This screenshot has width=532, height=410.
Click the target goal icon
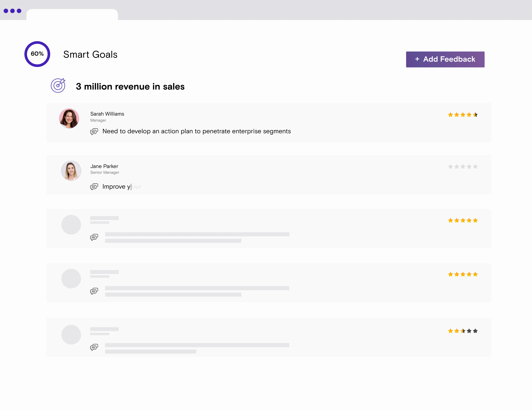tap(58, 85)
